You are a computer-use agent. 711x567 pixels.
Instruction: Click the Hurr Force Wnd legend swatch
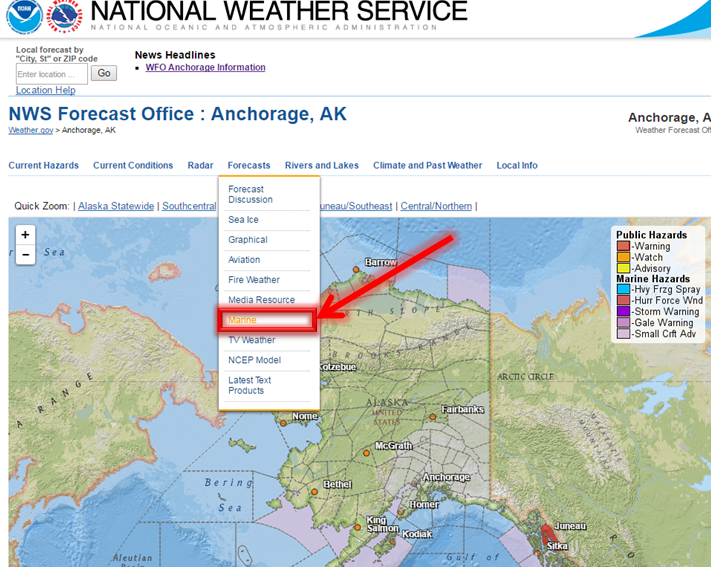tap(623, 300)
